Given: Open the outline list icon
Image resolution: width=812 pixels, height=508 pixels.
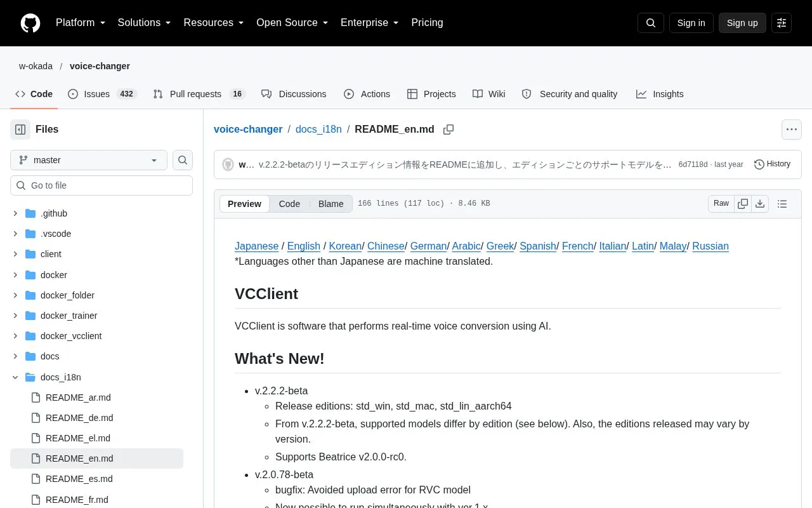Looking at the screenshot, I should (782, 204).
